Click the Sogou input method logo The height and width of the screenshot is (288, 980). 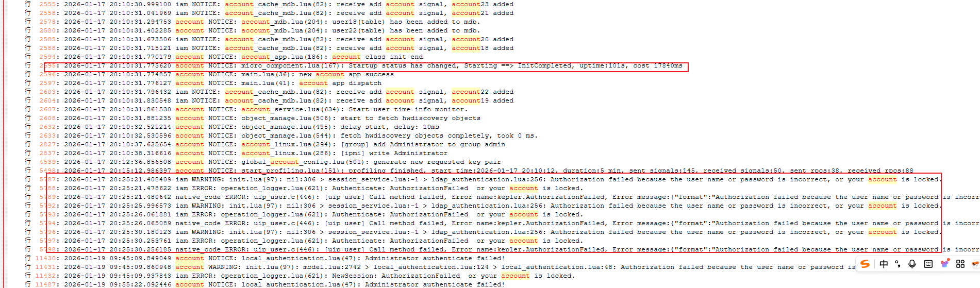866,264
